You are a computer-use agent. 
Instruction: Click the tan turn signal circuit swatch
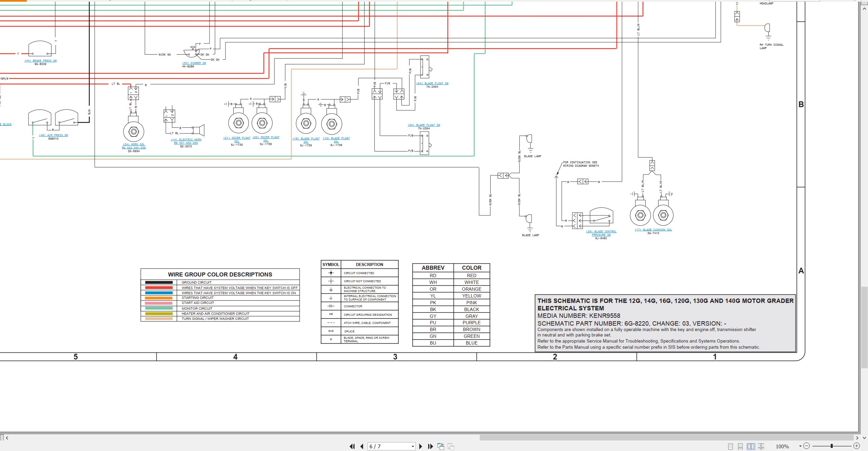click(159, 319)
